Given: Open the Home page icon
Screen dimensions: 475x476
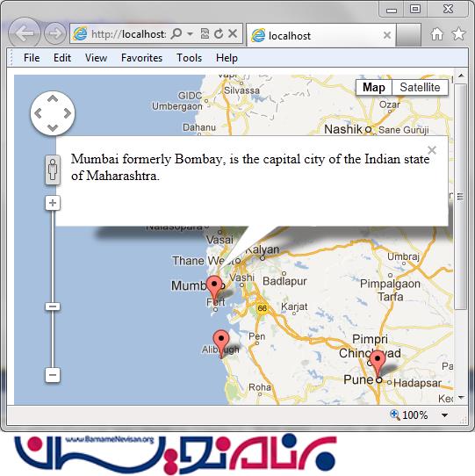Looking at the screenshot, I should (436, 34).
